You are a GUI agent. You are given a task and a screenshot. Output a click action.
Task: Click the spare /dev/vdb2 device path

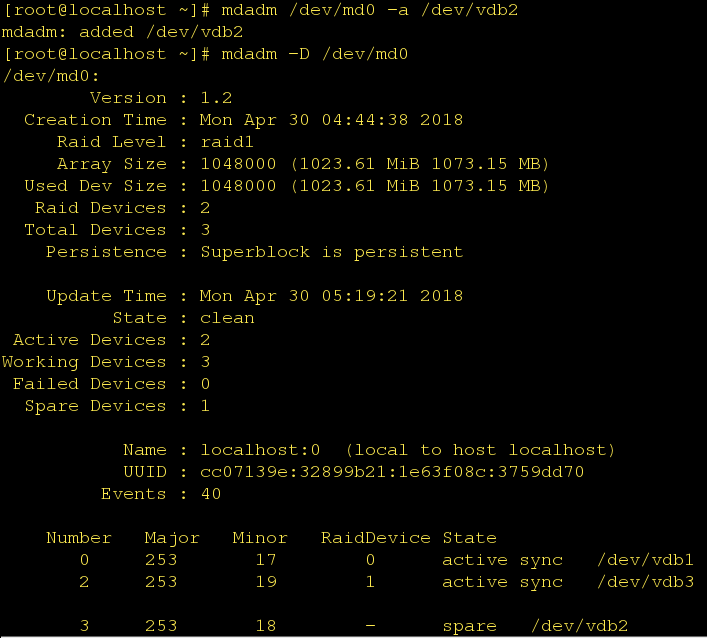(579, 626)
